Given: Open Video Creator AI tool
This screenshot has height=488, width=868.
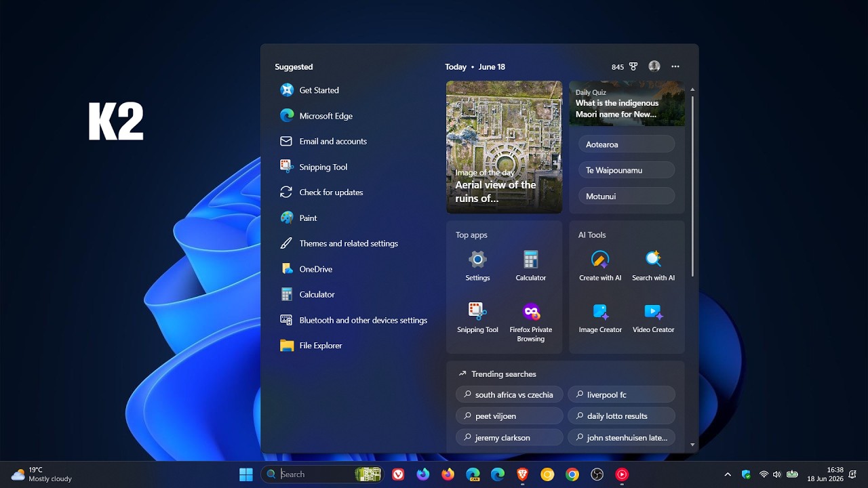Looking at the screenshot, I should point(653,319).
